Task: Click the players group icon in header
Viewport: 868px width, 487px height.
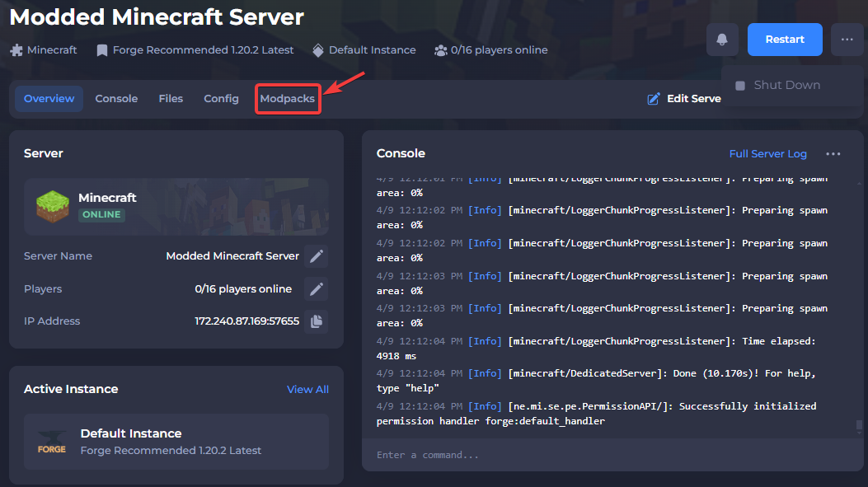Action: [440, 49]
